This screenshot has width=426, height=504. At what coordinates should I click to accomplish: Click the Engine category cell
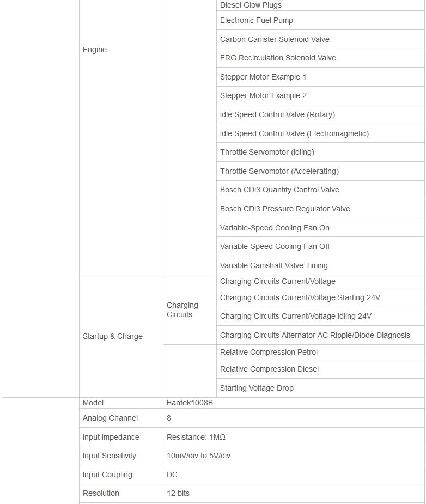[95, 50]
